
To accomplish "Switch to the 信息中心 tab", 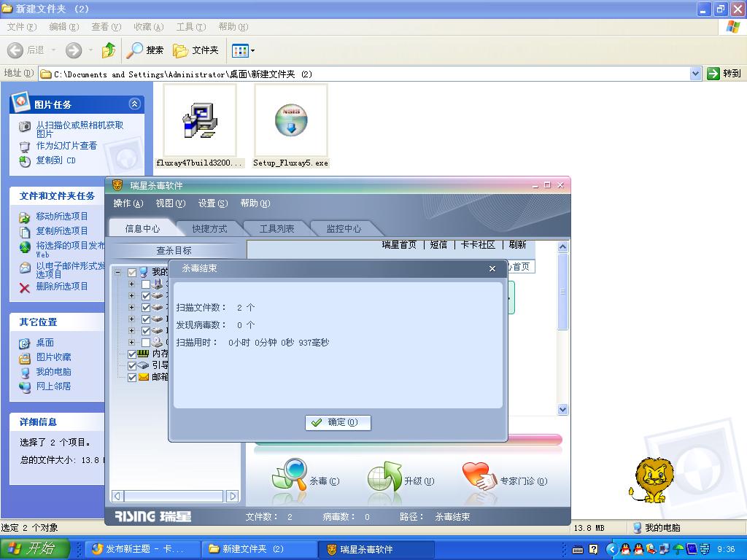I will click(x=142, y=228).
